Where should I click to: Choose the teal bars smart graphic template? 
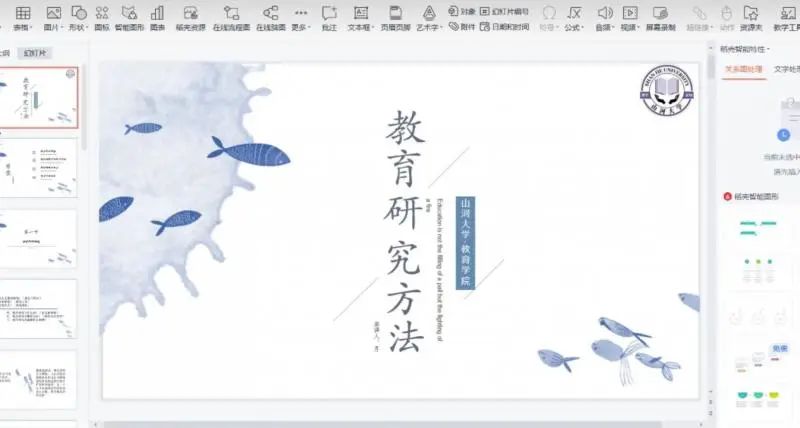[758, 229]
